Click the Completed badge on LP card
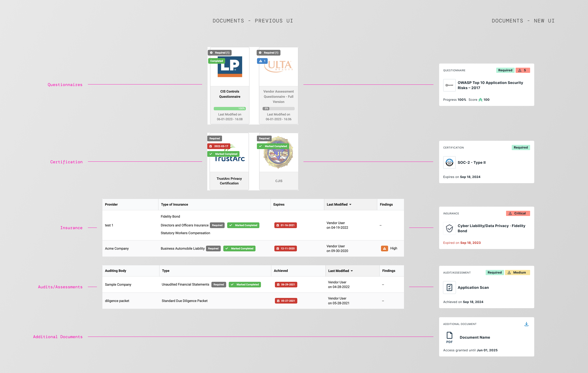The image size is (588, 373). coord(217,61)
